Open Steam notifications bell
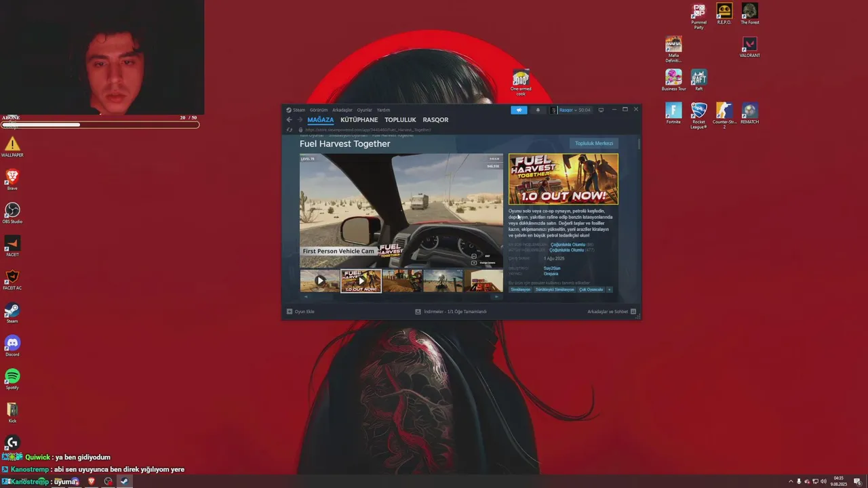This screenshot has height=488, width=868. pyautogui.click(x=538, y=110)
